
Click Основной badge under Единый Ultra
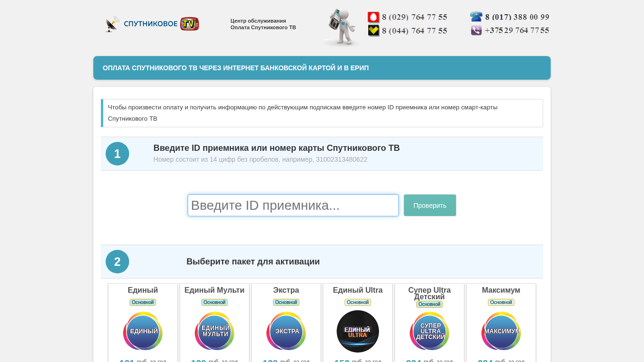pyautogui.click(x=358, y=303)
